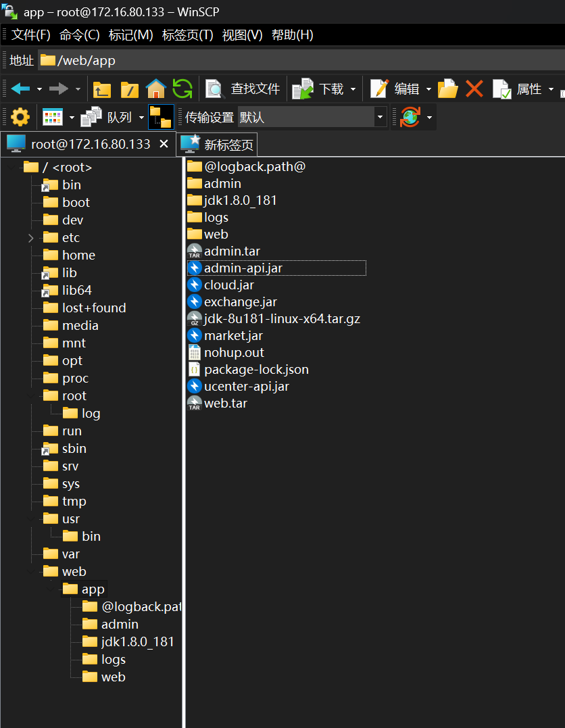Expand the etc folder in tree
The width and height of the screenshot is (565, 728).
31,238
